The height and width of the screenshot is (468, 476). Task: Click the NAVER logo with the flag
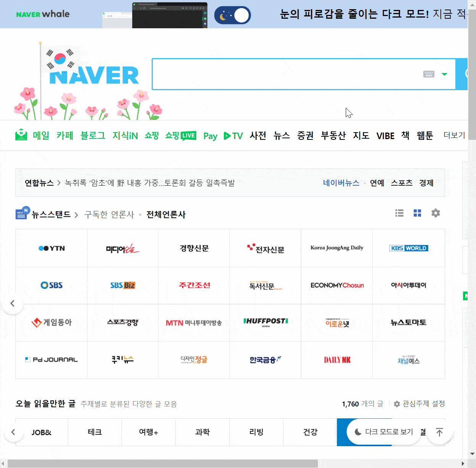click(94, 75)
